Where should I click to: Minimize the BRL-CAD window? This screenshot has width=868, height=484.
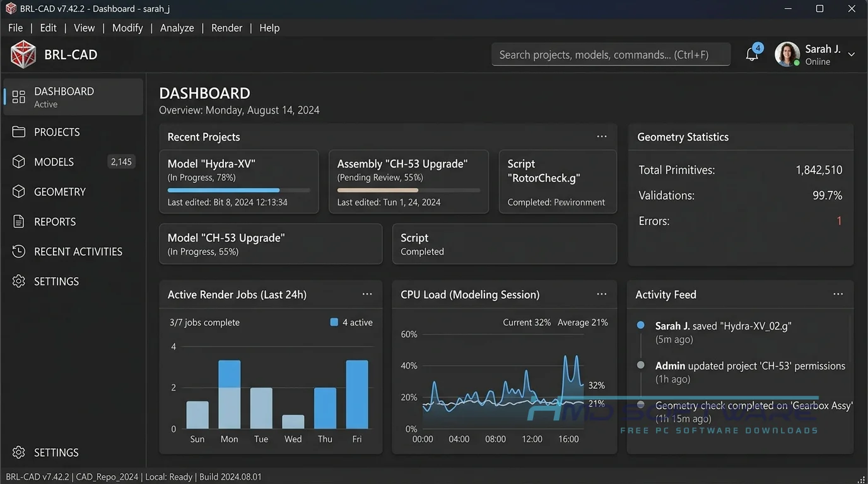click(789, 9)
